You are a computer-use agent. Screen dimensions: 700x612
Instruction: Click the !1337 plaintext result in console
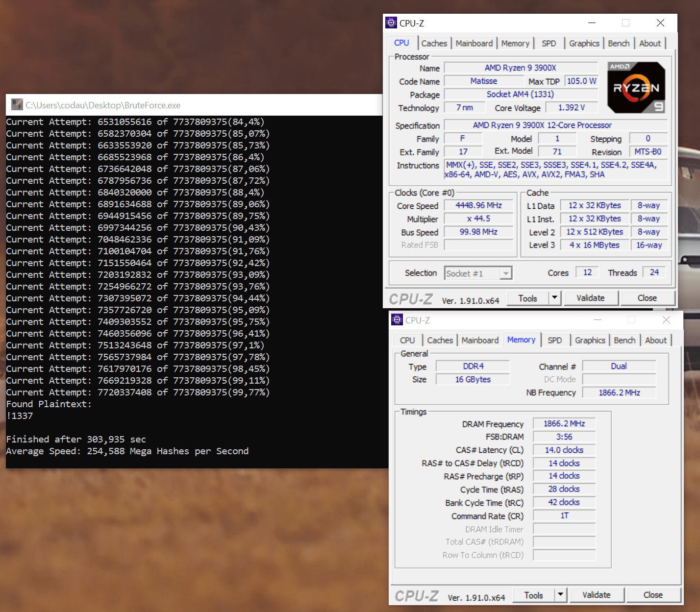(x=20, y=416)
